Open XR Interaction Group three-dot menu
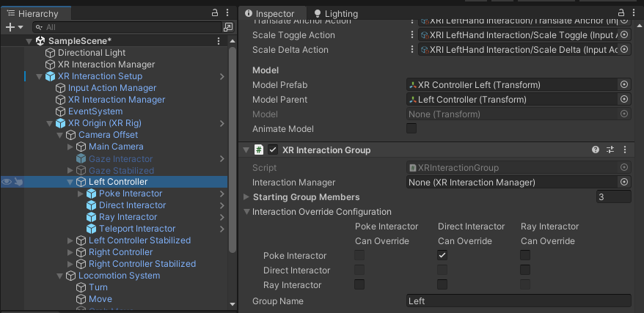Image resolution: width=644 pixels, height=313 pixels. [x=624, y=150]
